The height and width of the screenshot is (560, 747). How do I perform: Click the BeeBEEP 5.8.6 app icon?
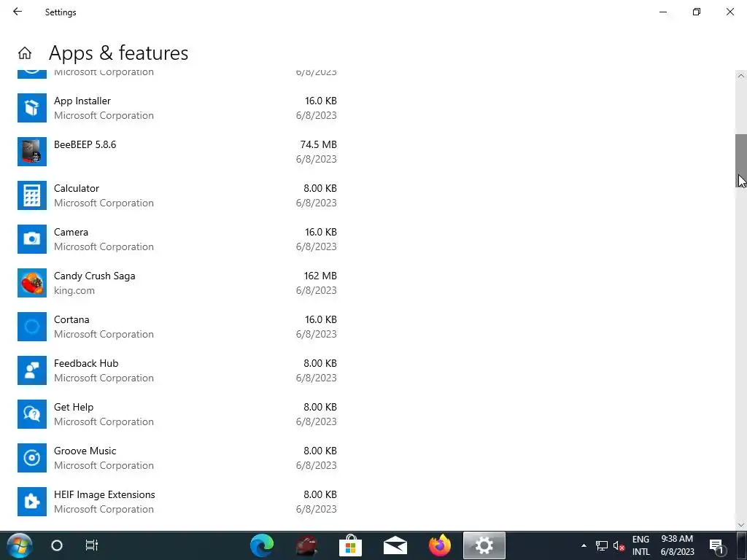point(32,152)
